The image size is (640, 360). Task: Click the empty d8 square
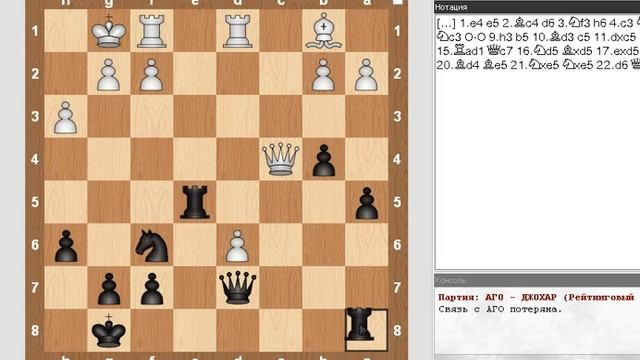tap(238, 331)
